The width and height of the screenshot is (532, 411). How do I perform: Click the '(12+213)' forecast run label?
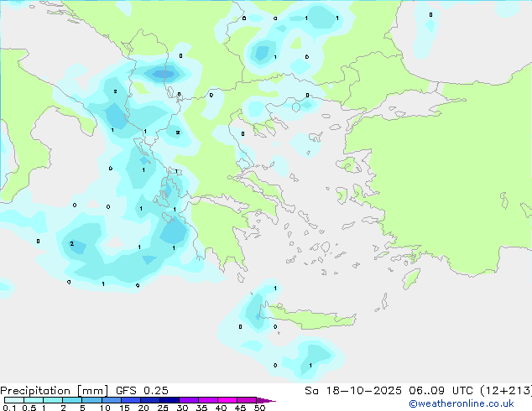coord(506,391)
